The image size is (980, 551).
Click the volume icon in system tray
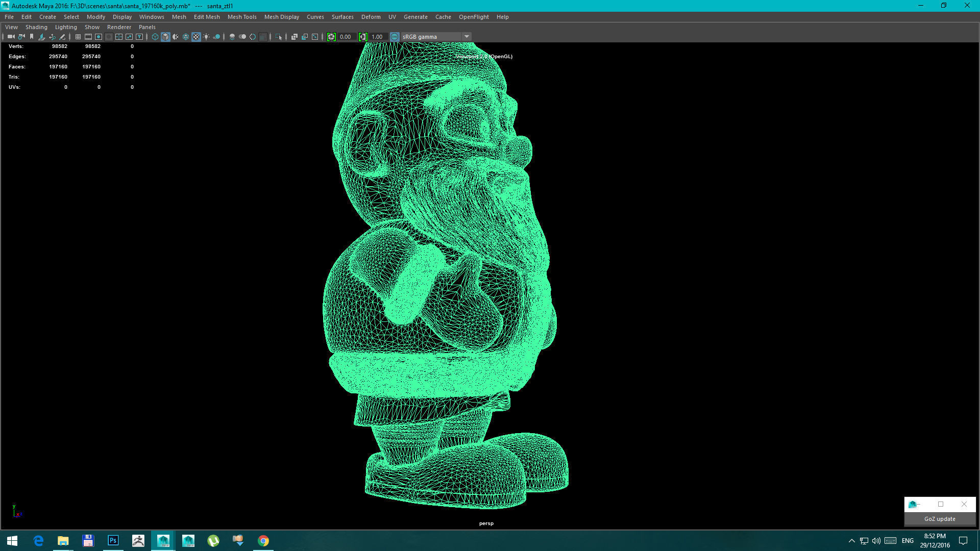(876, 541)
